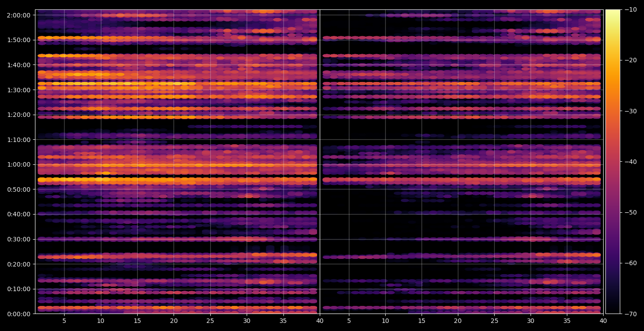Select x-axis label 40 between the two heatmaps

click(x=320, y=321)
